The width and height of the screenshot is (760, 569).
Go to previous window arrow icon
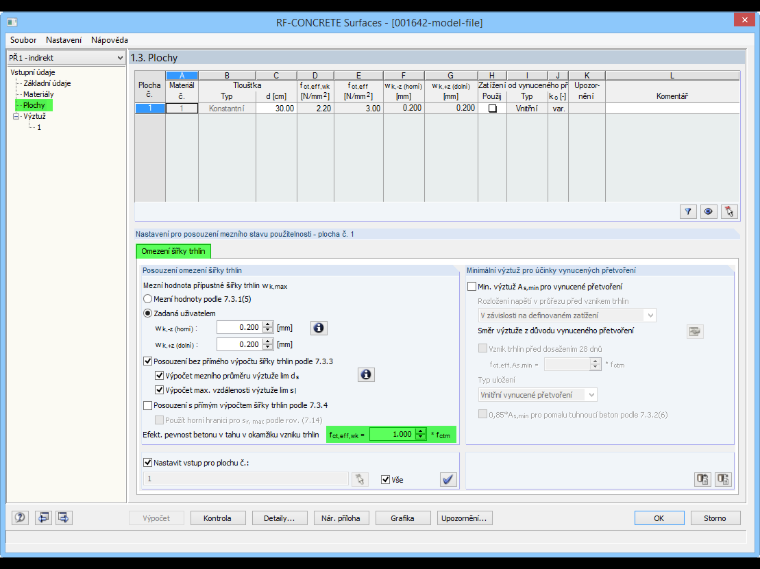(x=43, y=518)
